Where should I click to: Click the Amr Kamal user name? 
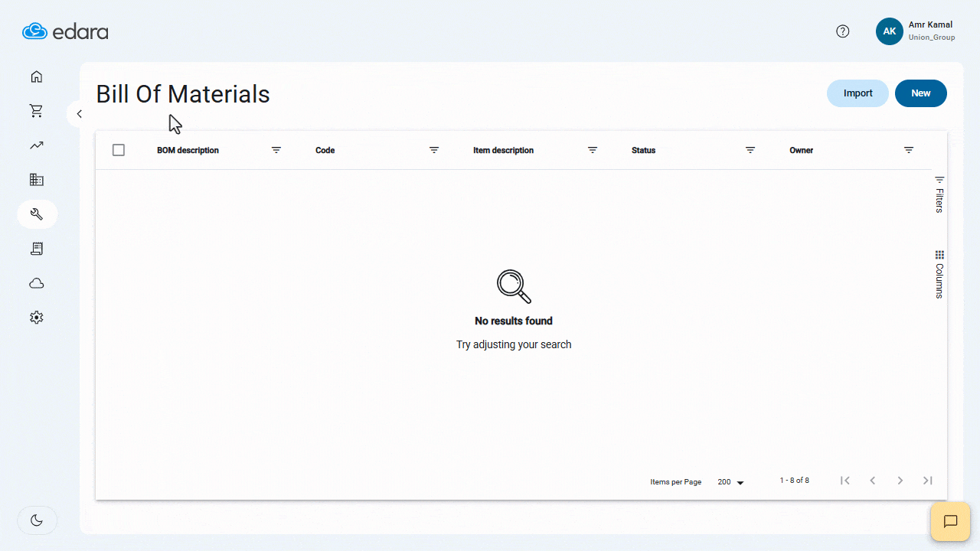tap(930, 25)
